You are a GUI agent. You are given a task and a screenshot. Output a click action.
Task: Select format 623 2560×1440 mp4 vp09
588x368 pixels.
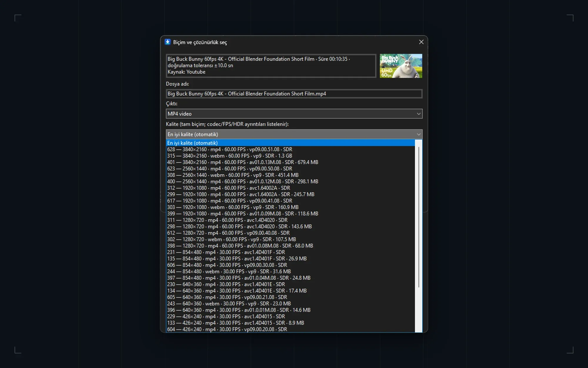(x=290, y=169)
